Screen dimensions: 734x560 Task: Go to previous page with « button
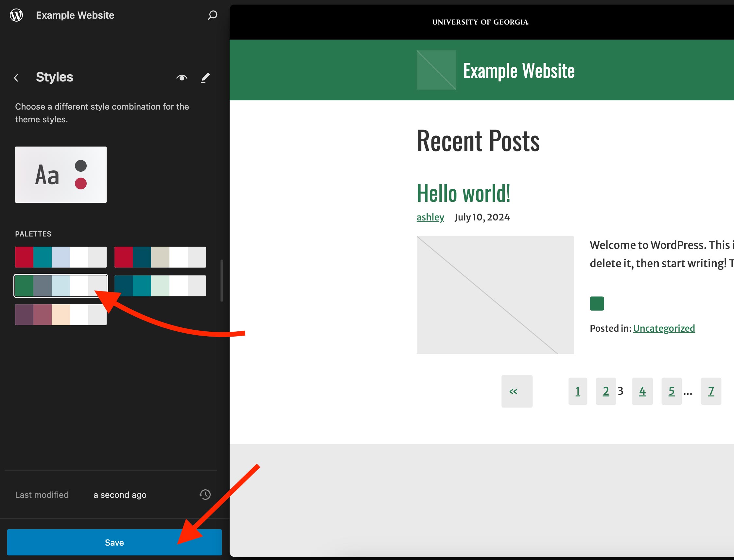click(x=517, y=391)
